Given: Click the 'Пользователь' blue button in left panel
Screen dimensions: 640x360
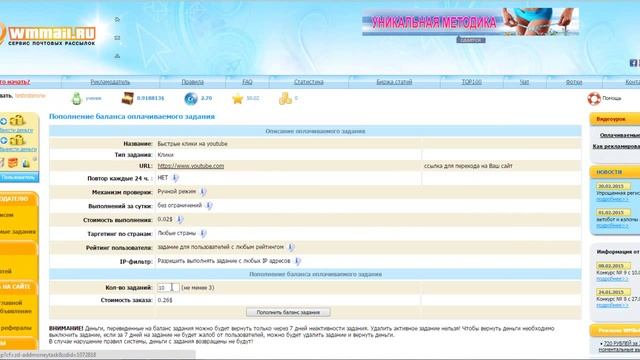Looking at the screenshot, I should (x=18, y=178).
